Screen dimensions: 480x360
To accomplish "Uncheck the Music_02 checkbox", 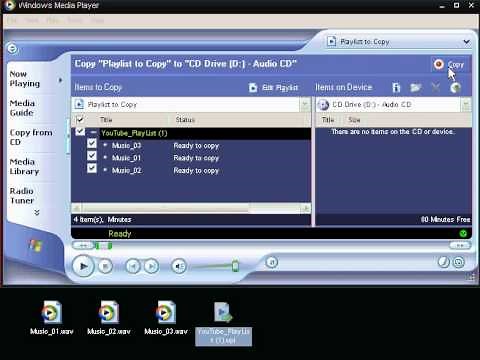I will pos(92,168).
